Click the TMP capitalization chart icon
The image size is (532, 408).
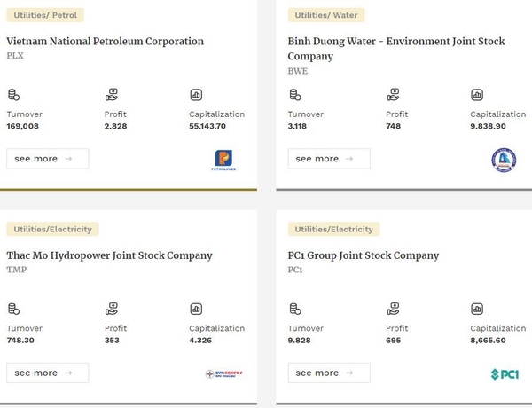pyautogui.click(x=196, y=309)
